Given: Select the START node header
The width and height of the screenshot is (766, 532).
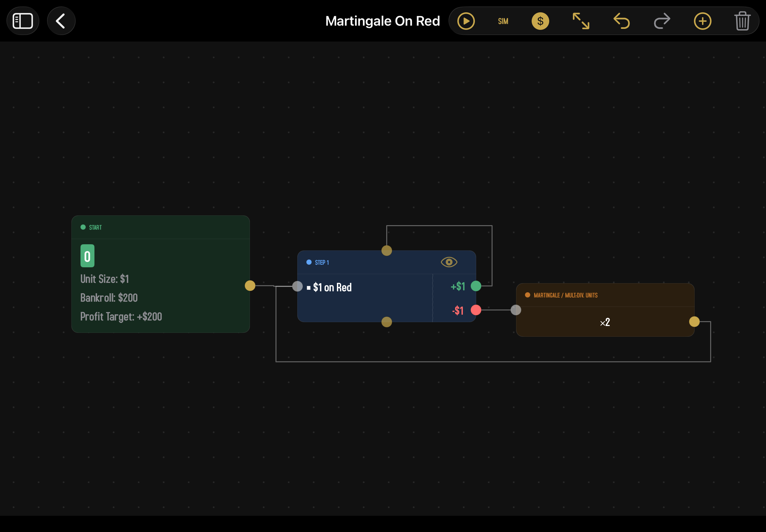Looking at the screenshot, I should pos(160,227).
